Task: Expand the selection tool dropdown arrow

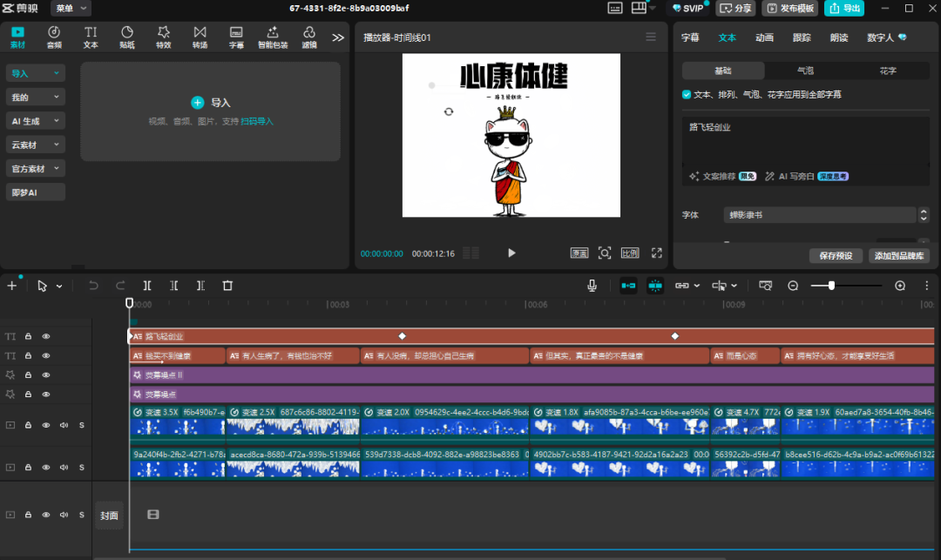Action: click(x=58, y=285)
